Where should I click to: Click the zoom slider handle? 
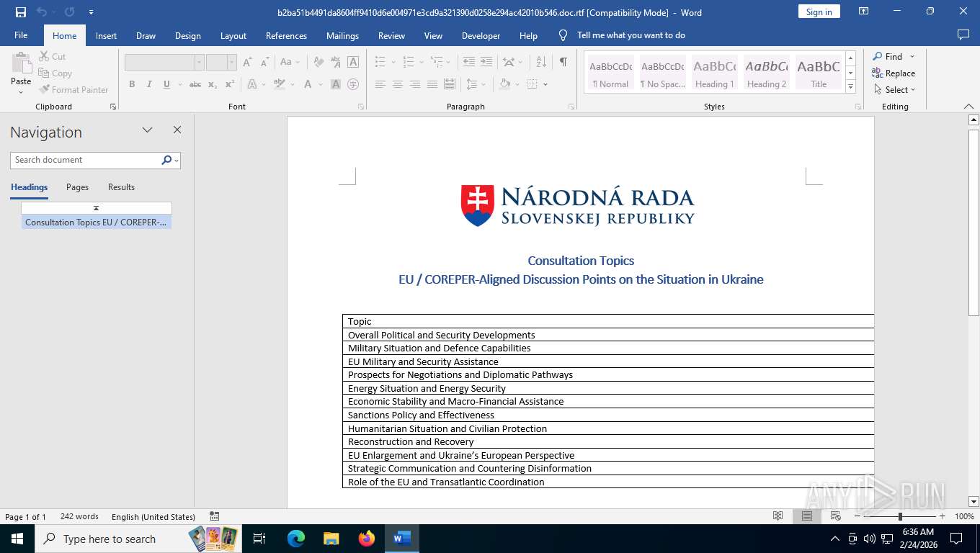click(900, 516)
